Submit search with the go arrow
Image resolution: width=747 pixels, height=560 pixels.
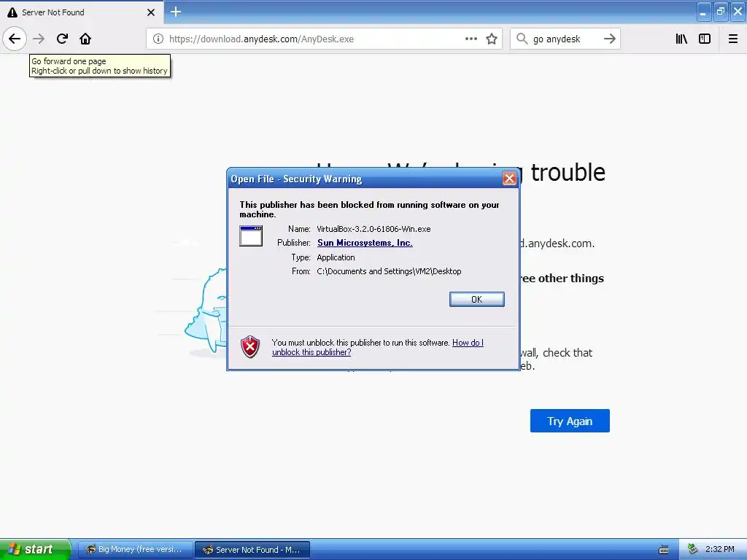610,39
